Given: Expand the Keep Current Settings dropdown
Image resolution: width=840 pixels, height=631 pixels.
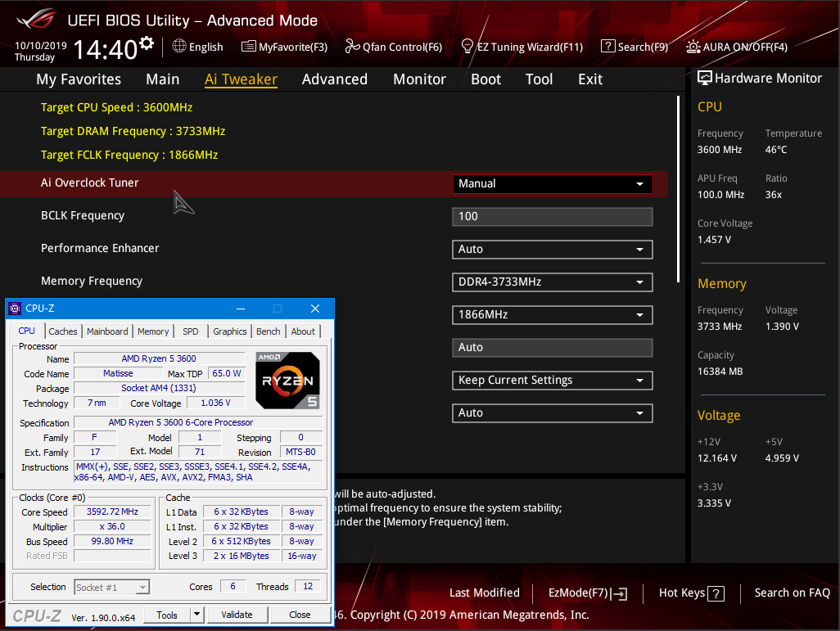Looking at the screenshot, I should point(553,381).
